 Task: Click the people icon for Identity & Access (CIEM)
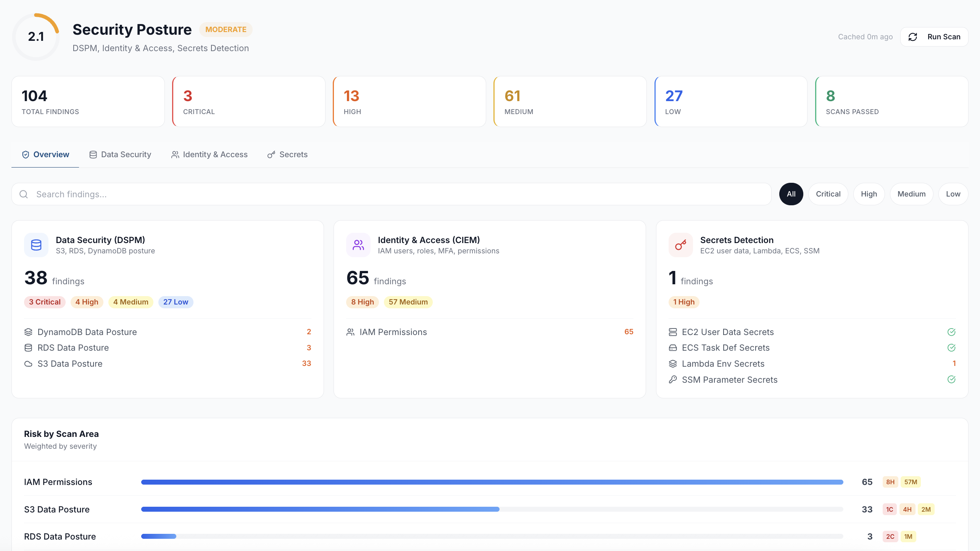click(358, 245)
